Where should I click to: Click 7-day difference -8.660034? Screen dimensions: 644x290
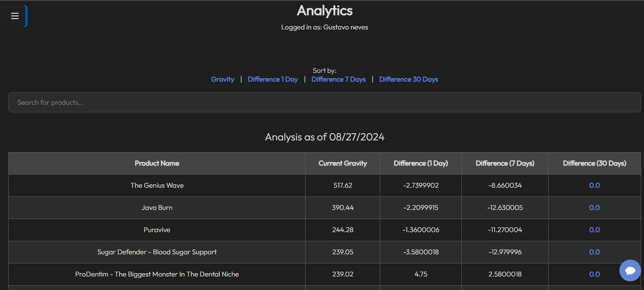click(x=505, y=185)
